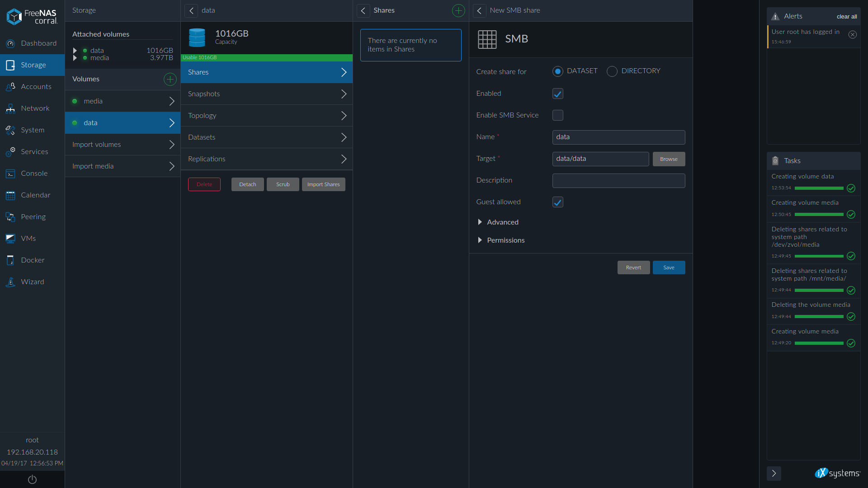Open the VMs section icon

(x=10, y=239)
